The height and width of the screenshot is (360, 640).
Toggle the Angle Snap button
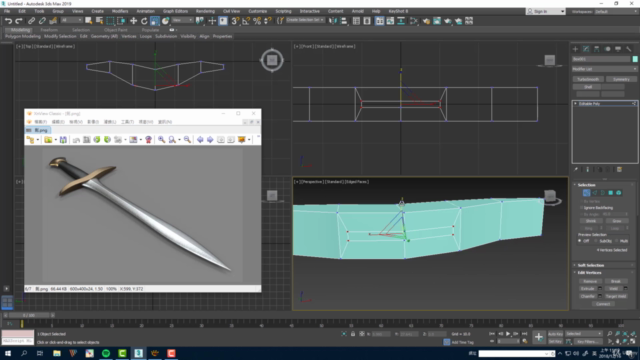click(x=246, y=21)
